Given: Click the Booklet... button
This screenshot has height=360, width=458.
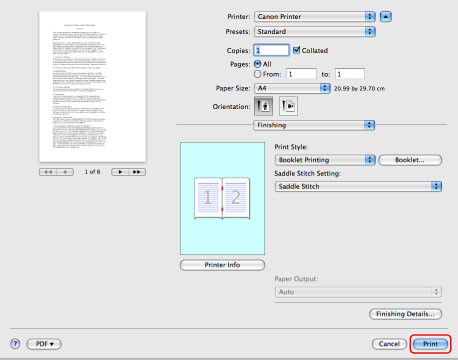Looking at the screenshot, I should [410, 160].
